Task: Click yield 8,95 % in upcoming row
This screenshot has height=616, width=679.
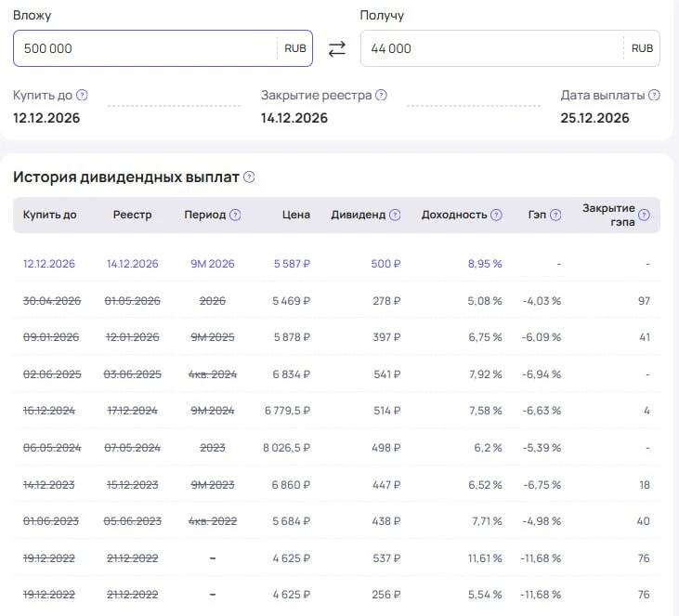Action: pyautogui.click(x=485, y=264)
